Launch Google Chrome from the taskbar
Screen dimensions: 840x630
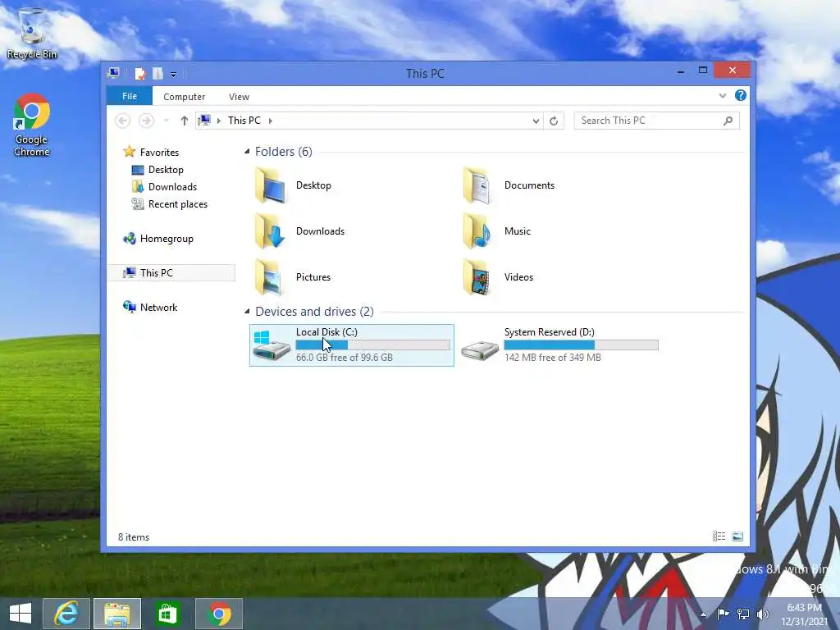(219, 614)
